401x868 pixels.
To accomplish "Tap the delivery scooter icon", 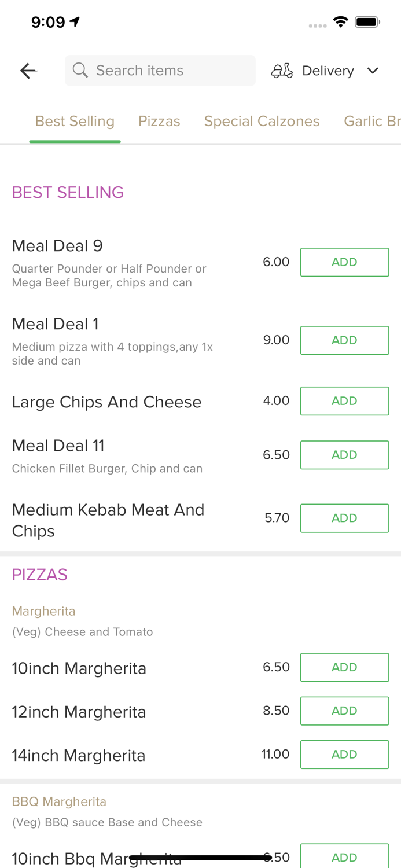I will [282, 71].
